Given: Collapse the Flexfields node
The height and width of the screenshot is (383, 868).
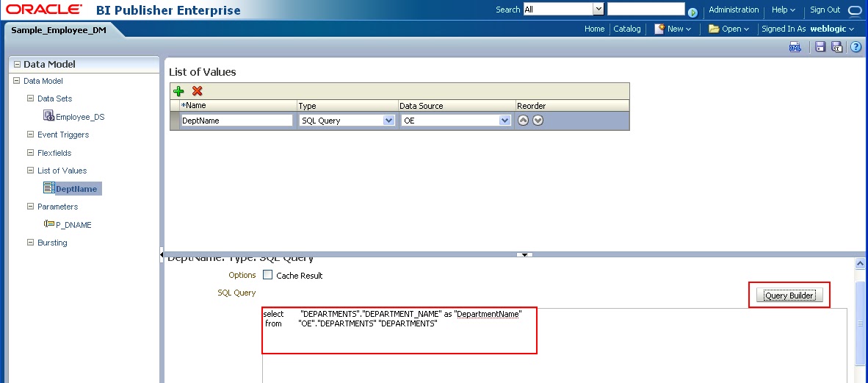Looking at the screenshot, I should [30, 153].
